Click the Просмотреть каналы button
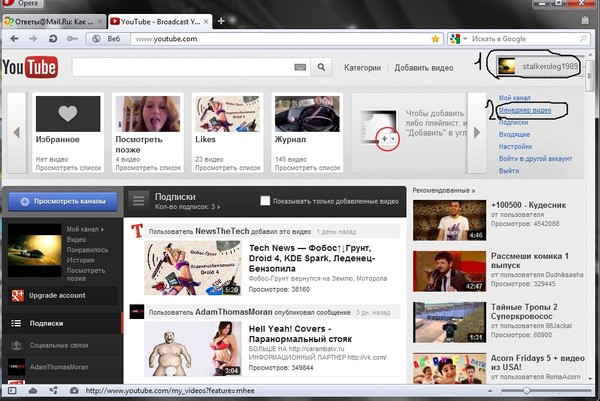Image resolution: width=600 pixels, height=401 pixels. [63, 201]
